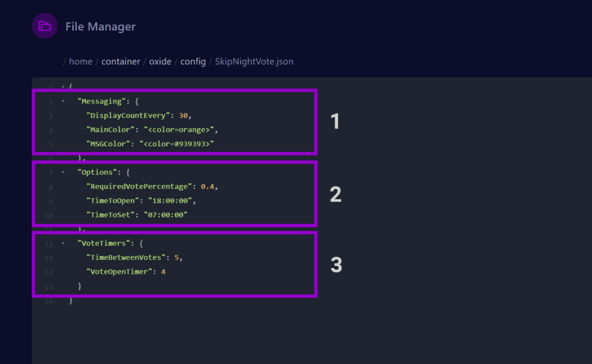Click the File Manager folder icon
The image size is (592, 364).
pos(45,27)
